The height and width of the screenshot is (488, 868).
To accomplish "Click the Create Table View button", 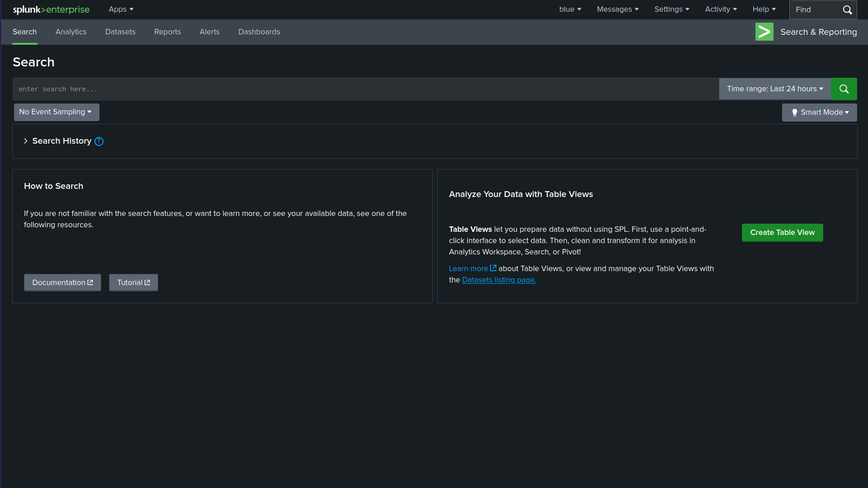I will [x=782, y=232].
